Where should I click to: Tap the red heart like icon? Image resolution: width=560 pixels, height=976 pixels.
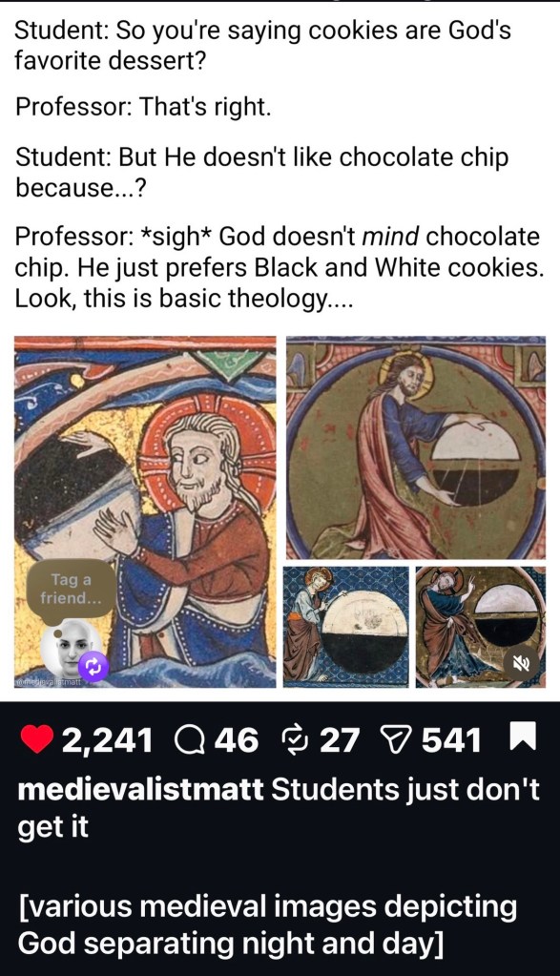(x=36, y=739)
